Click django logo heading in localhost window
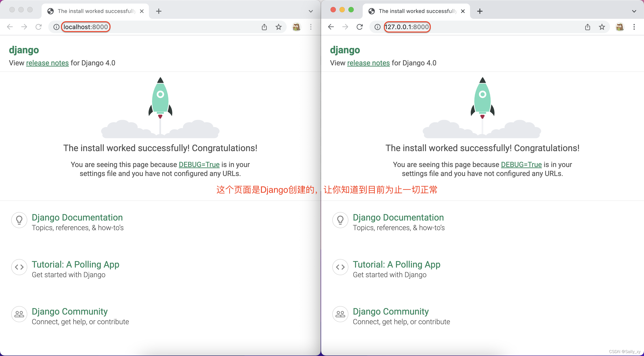Image resolution: width=644 pixels, height=356 pixels. point(24,50)
